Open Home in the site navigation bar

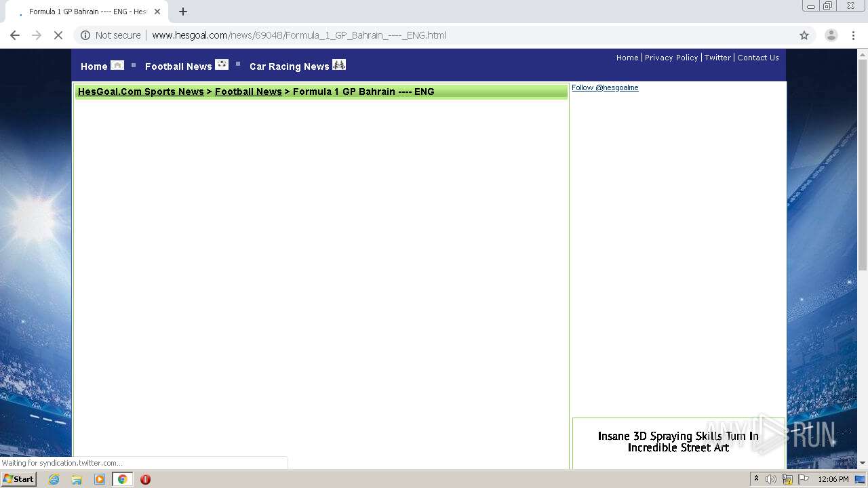coord(94,66)
